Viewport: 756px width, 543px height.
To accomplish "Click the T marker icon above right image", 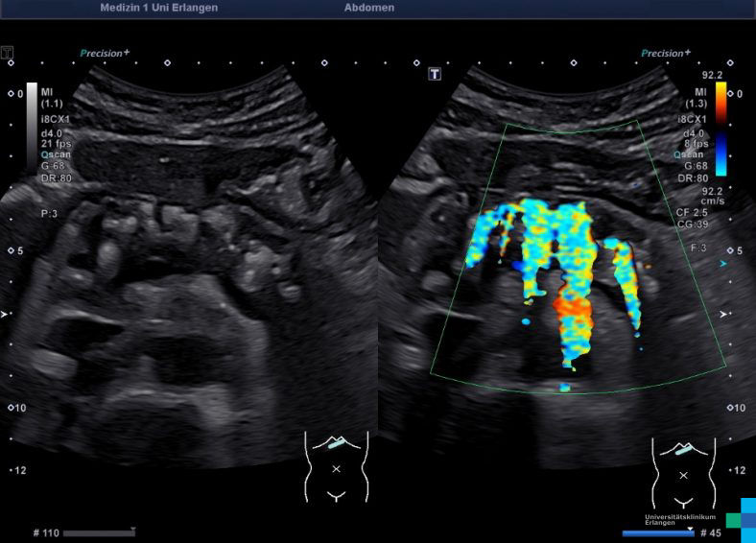I will 435,74.
